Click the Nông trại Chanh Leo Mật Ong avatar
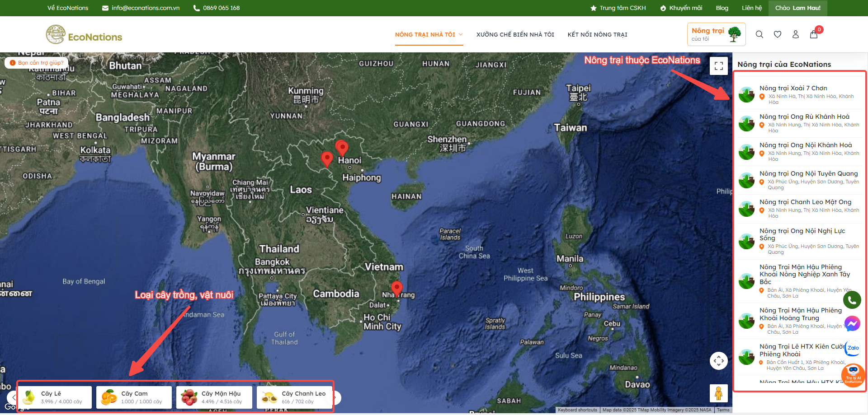 pyautogui.click(x=746, y=209)
